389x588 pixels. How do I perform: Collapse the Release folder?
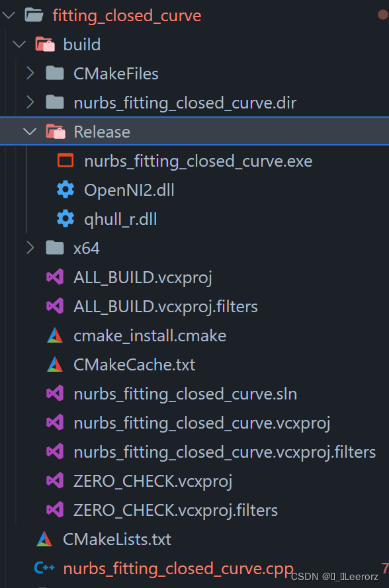coord(30,131)
